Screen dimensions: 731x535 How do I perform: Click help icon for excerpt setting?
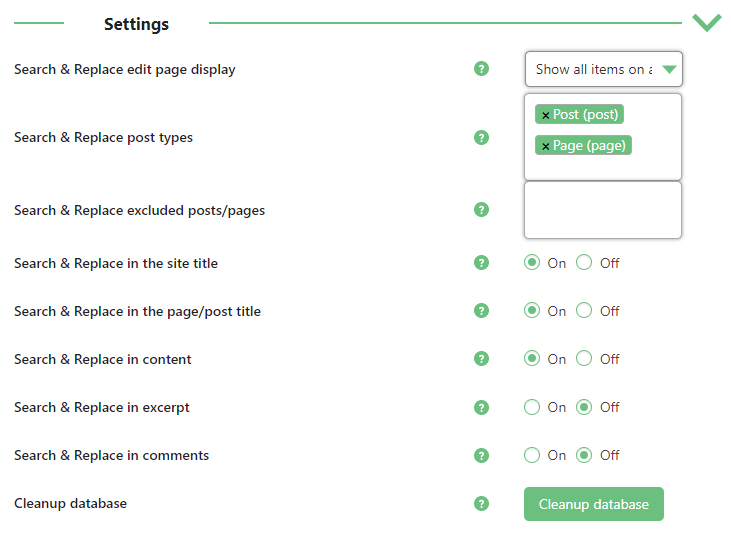pos(481,407)
